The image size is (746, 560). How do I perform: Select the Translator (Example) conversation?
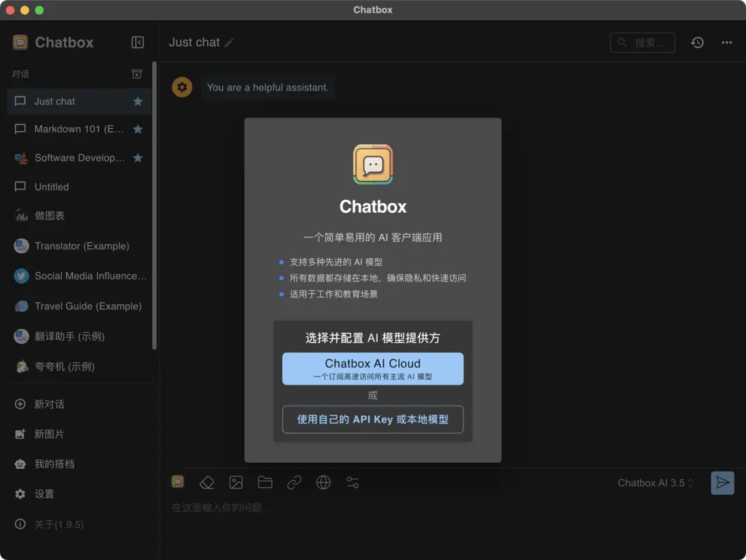(82, 246)
